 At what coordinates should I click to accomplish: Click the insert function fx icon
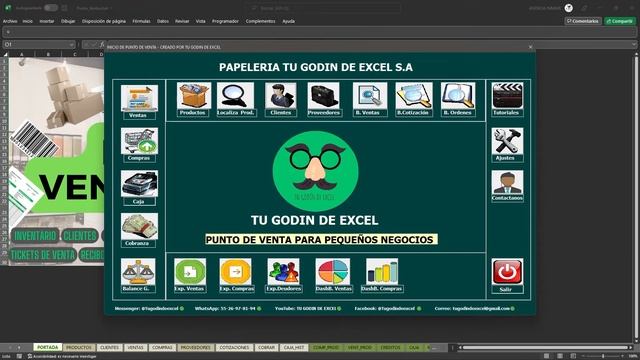click(x=102, y=44)
